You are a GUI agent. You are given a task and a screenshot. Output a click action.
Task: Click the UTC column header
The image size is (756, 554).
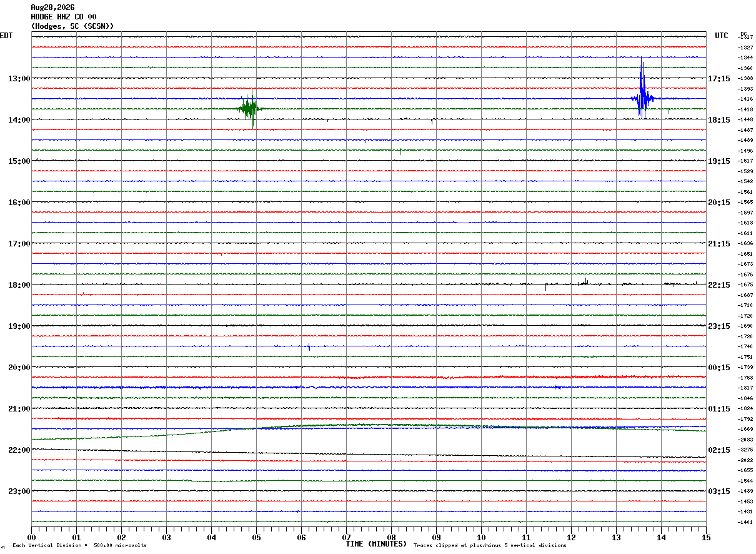[x=722, y=36]
